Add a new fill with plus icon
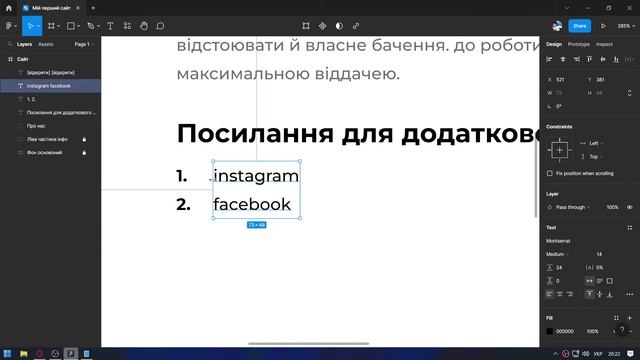Viewport: 640px width, 360px height. [x=630, y=318]
